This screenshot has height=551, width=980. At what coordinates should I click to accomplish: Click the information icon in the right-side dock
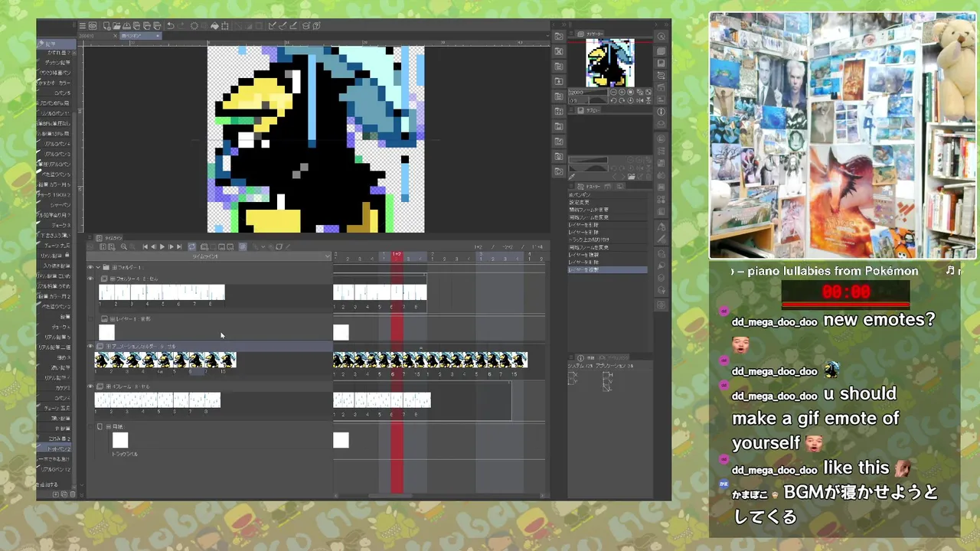point(661,111)
